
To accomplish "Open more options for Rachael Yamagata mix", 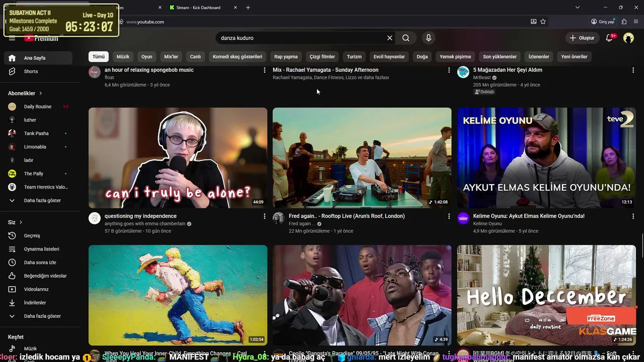I will click(449, 70).
